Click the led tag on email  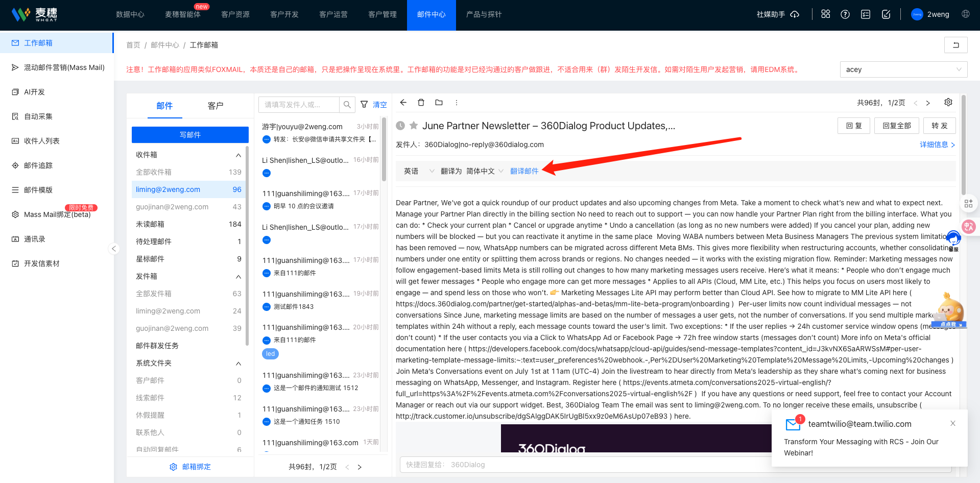pos(271,354)
